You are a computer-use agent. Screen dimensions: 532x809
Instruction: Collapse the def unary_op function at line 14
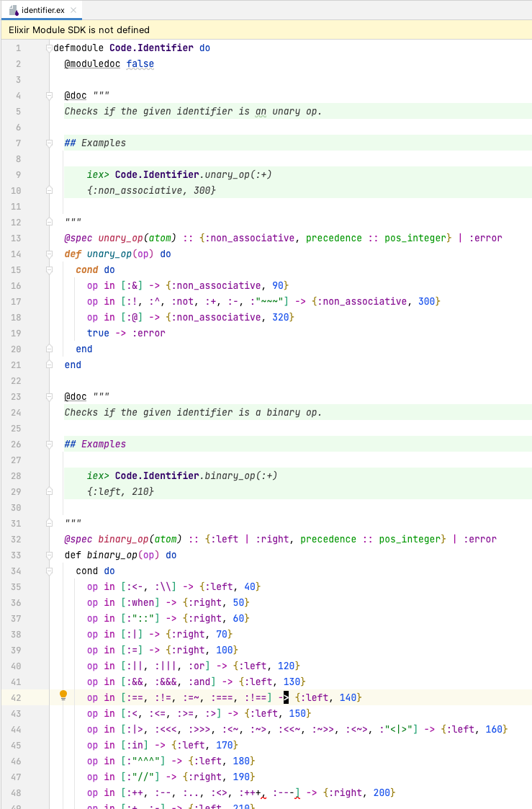[x=50, y=254]
